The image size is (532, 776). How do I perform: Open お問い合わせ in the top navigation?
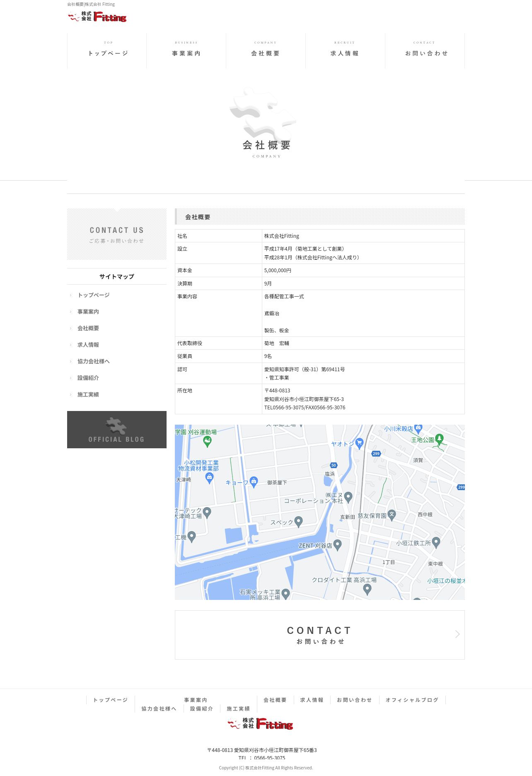pos(425,51)
